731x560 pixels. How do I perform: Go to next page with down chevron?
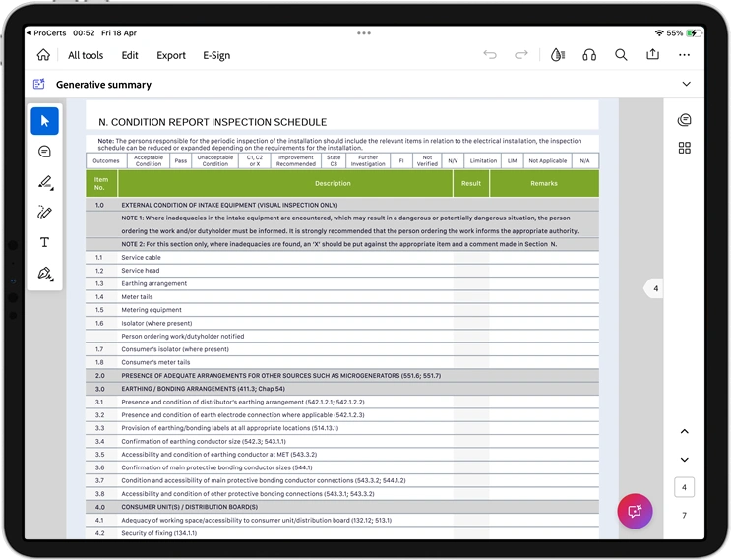click(x=685, y=460)
